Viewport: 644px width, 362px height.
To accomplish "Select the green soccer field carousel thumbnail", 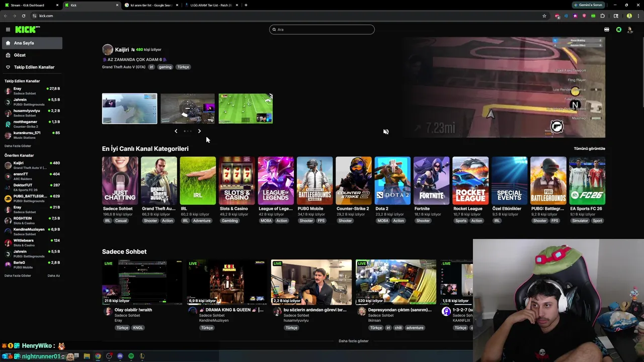I will pyautogui.click(x=246, y=109).
